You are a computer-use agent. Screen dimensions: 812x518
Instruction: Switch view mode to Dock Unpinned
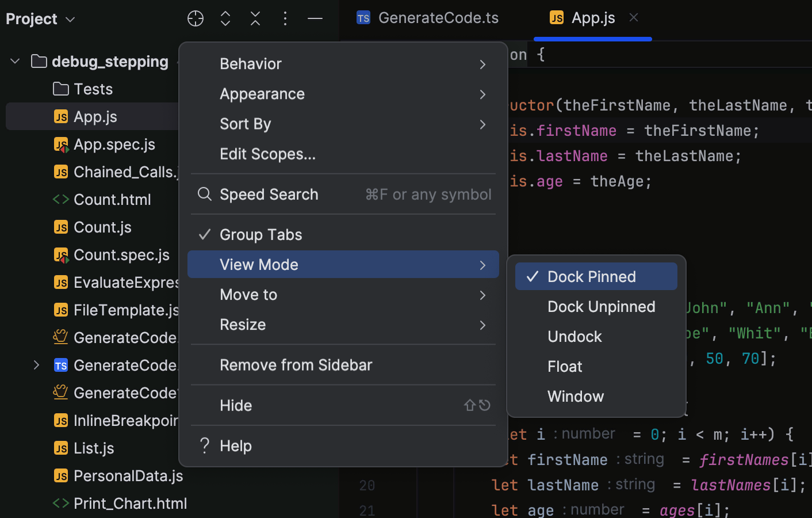point(601,306)
